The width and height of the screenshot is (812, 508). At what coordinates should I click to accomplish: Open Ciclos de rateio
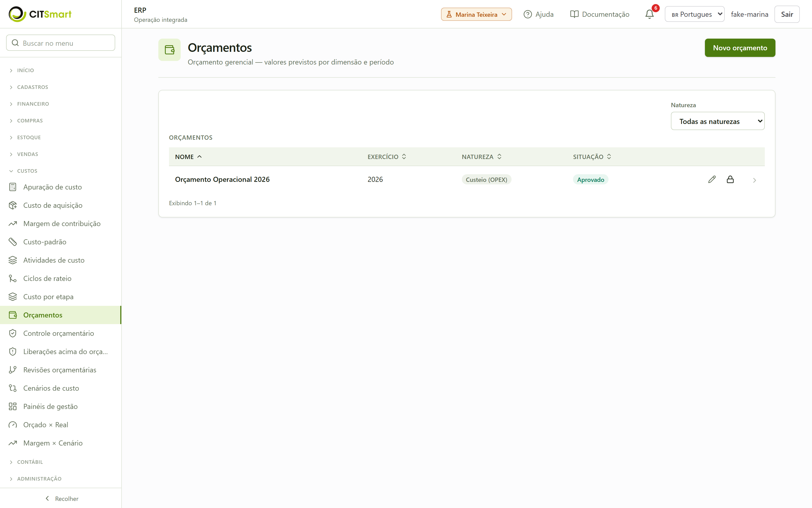pyautogui.click(x=60, y=279)
